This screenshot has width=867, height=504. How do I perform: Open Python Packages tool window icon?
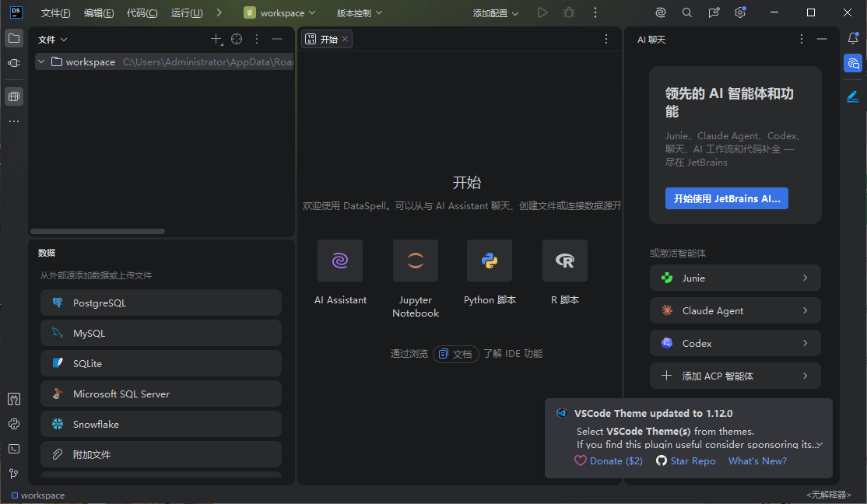point(14,424)
